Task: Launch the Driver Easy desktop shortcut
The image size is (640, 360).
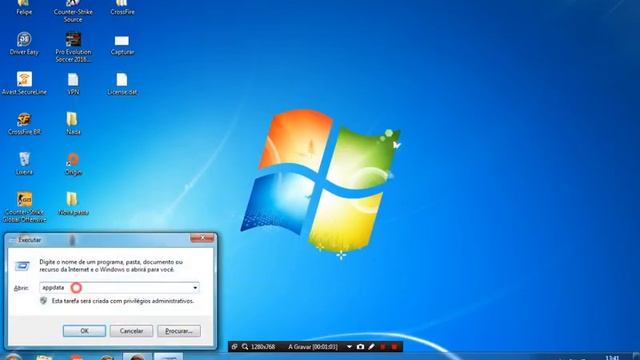Action: pos(24,44)
